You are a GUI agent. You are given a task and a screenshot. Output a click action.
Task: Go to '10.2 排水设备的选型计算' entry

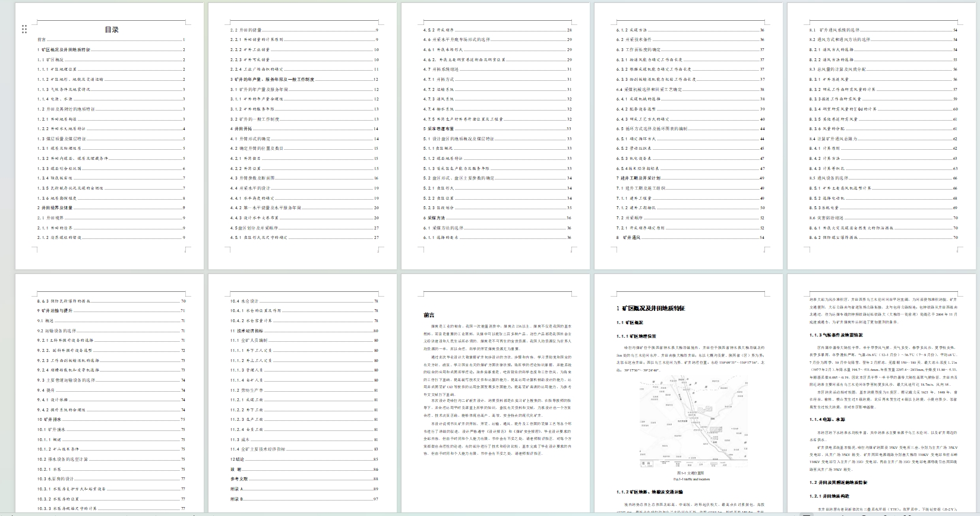[x=111, y=459]
